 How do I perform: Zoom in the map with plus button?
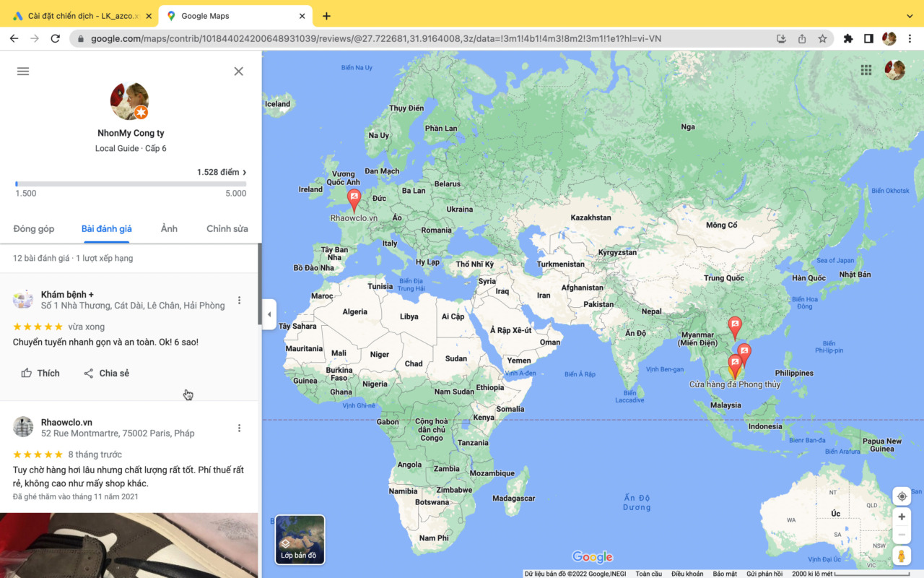902,517
